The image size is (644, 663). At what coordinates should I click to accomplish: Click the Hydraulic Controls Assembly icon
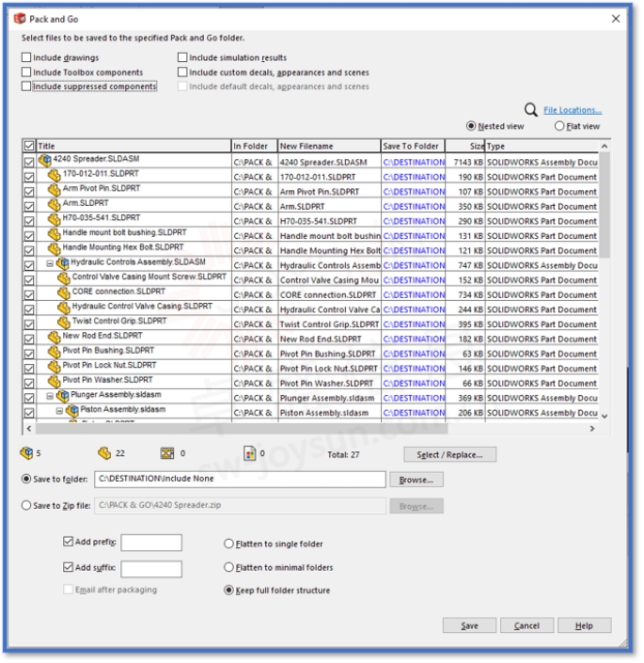(63, 264)
